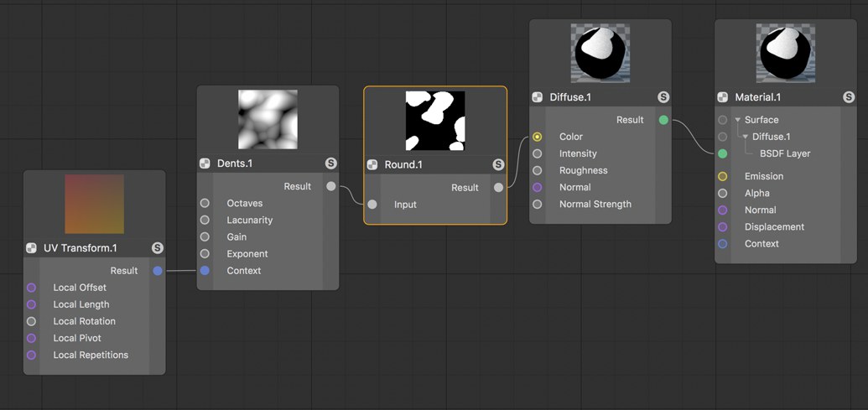The width and height of the screenshot is (868, 410).
Task: Click the Displacement label on Material.1
Action: [x=774, y=227]
